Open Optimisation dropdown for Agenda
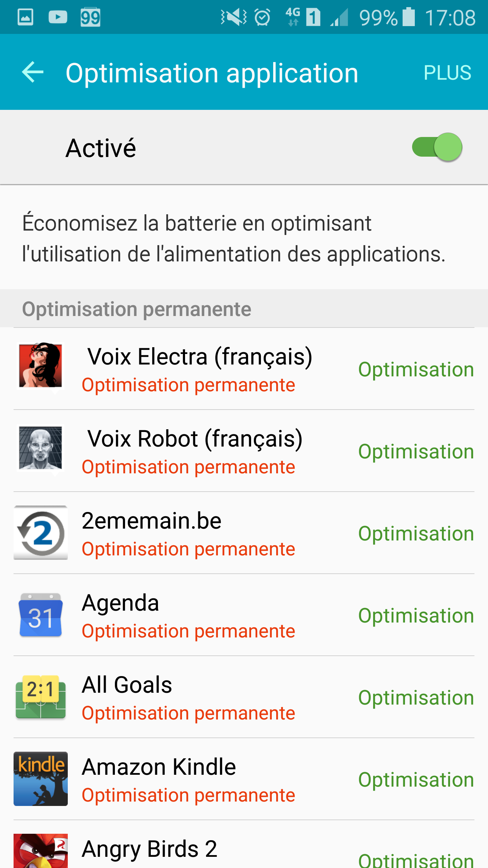The image size is (488, 868). click(416, 615)
